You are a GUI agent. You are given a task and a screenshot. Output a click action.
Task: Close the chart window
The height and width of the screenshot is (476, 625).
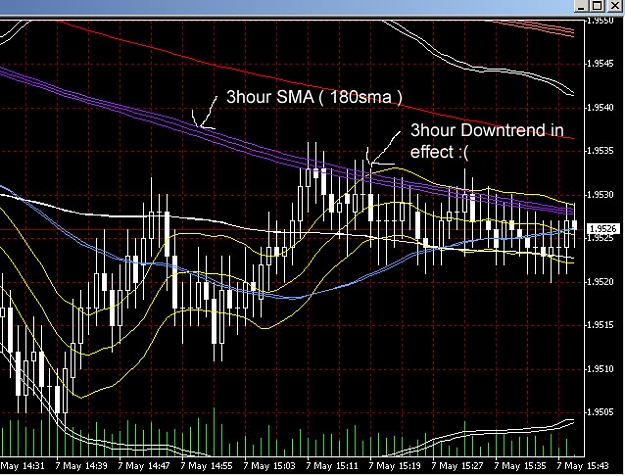point(613,6)
